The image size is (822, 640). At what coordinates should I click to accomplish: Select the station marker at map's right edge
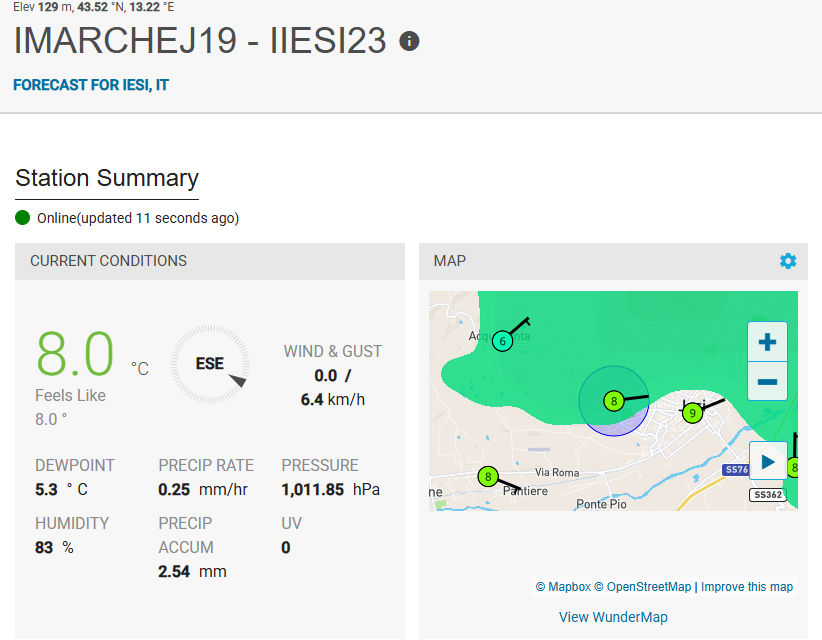click(x=793, y=467)
